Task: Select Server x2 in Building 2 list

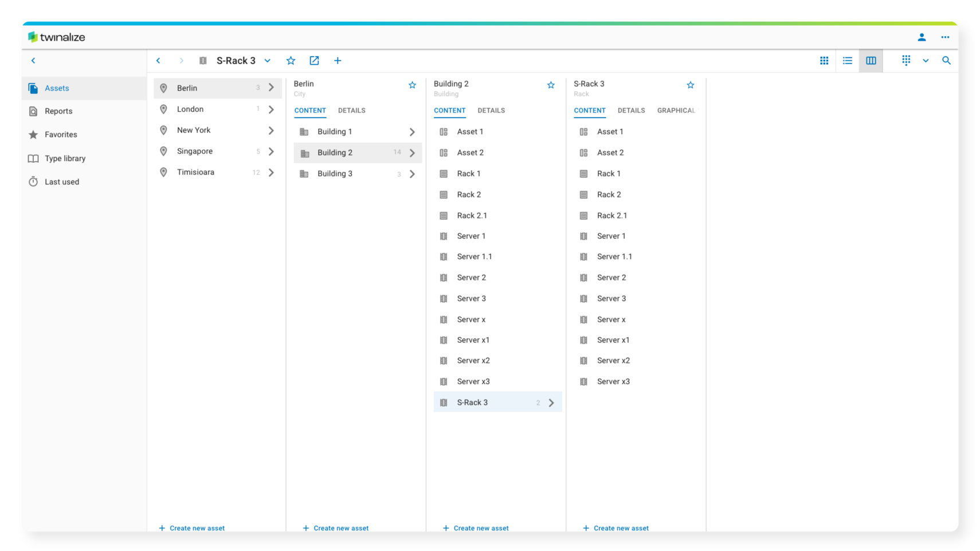Action: pyautogui.click(x=473, y=361)
